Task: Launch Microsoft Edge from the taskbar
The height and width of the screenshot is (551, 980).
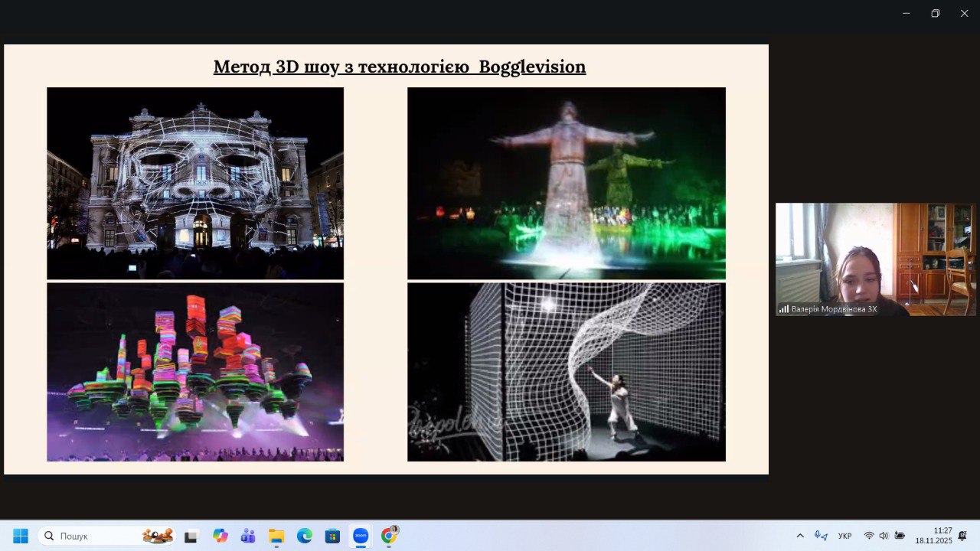Action: pos(305,536)
